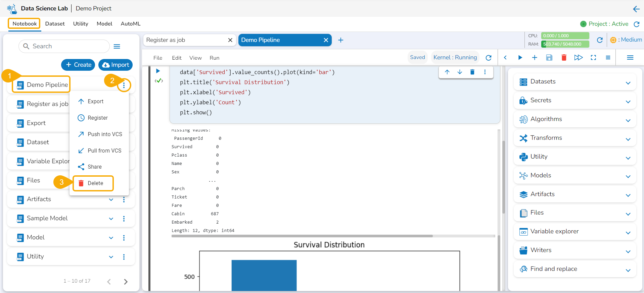Viewport: 644px width, 293px height.
Task: Close the Register as job tab
Action: (x=230, y=40)
